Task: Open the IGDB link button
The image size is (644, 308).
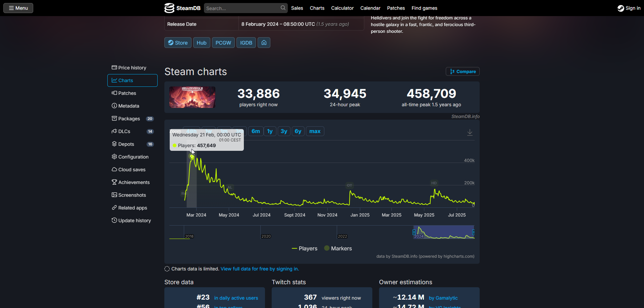Action: (246, 43)
